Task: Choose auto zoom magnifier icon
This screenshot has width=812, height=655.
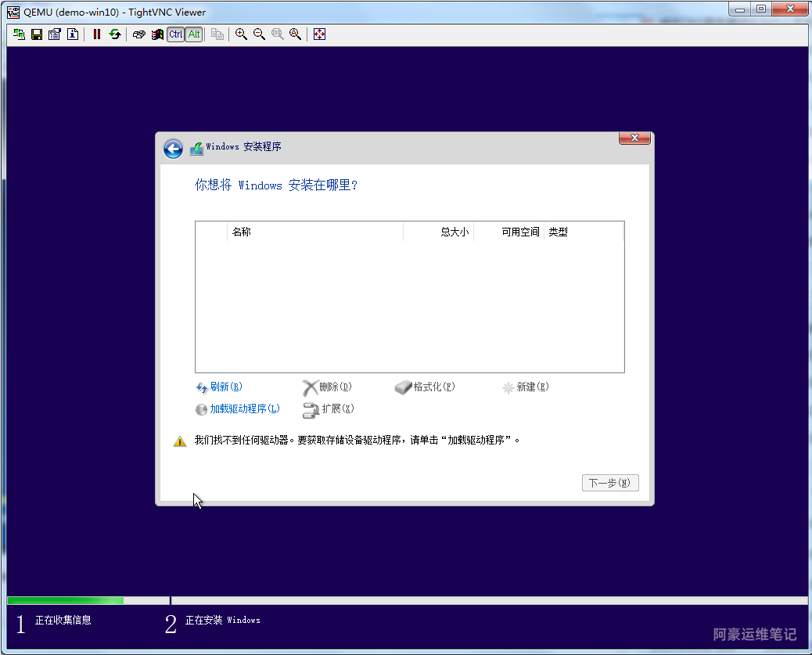Action: point(295,34)
